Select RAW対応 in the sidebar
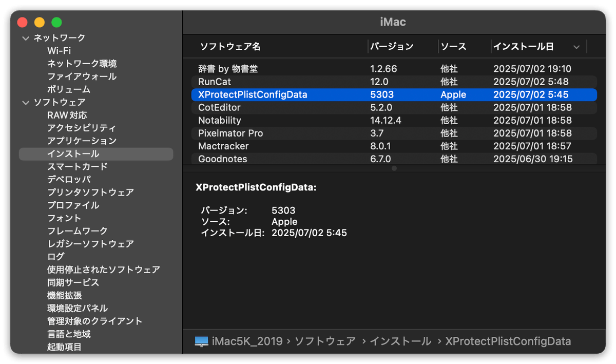 coord(67,115)
